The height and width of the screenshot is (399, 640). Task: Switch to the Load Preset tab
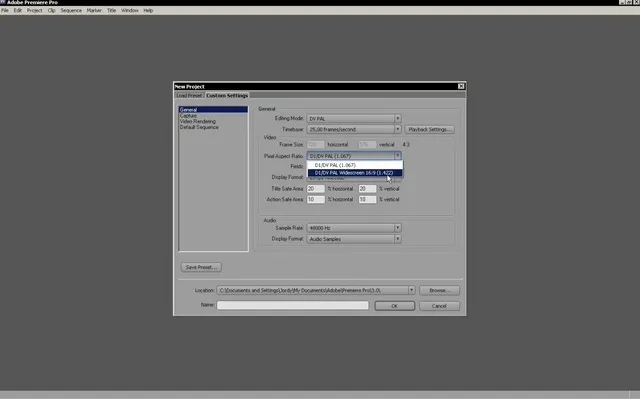pyautogui.click(x=189, y=95)
